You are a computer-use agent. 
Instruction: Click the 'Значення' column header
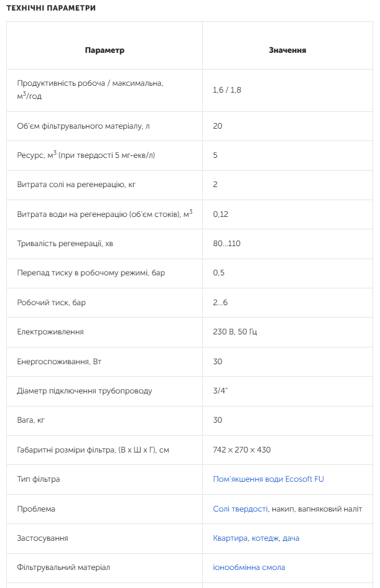point(287,50)
